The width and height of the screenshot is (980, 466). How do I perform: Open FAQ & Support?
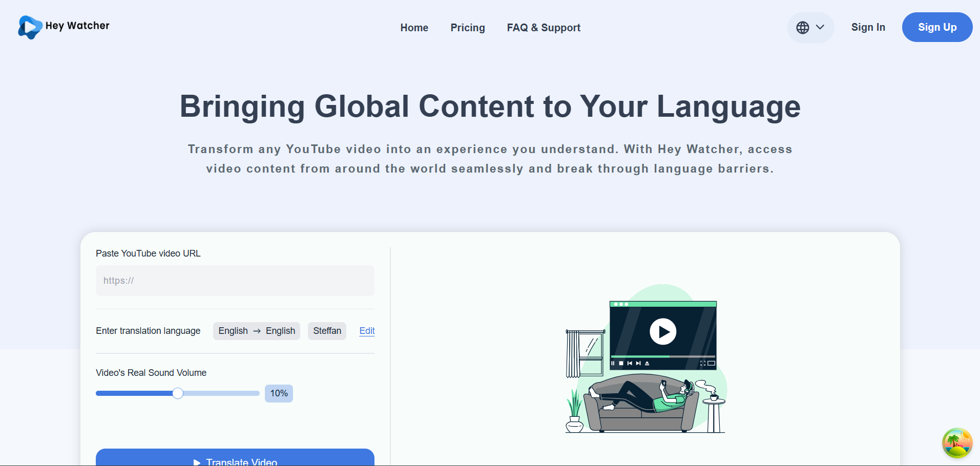[543, 28]
